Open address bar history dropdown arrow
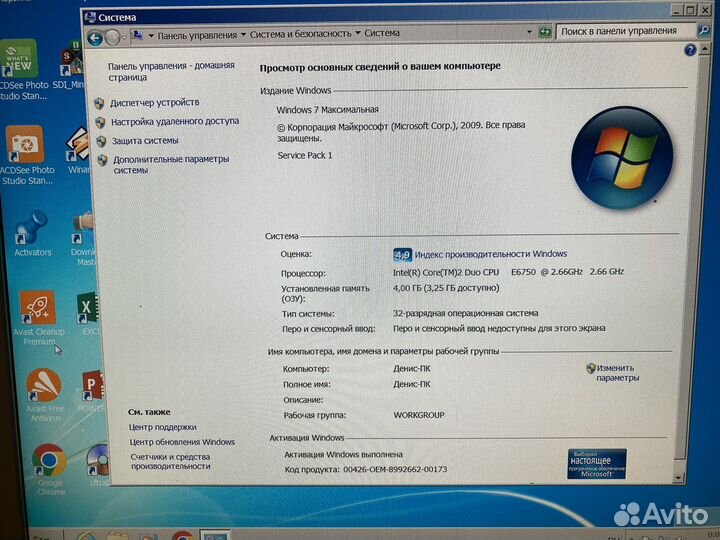 pos(529,32)
